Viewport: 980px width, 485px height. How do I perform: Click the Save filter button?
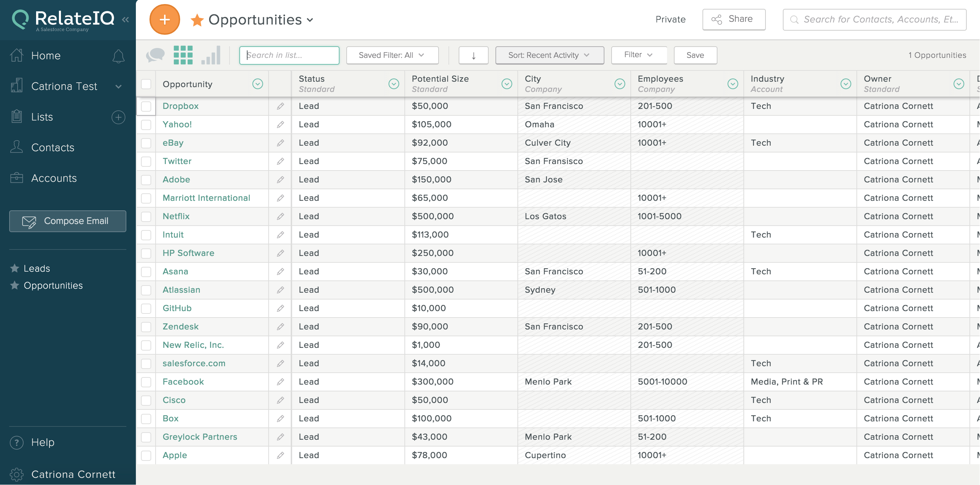click(695, 55)
